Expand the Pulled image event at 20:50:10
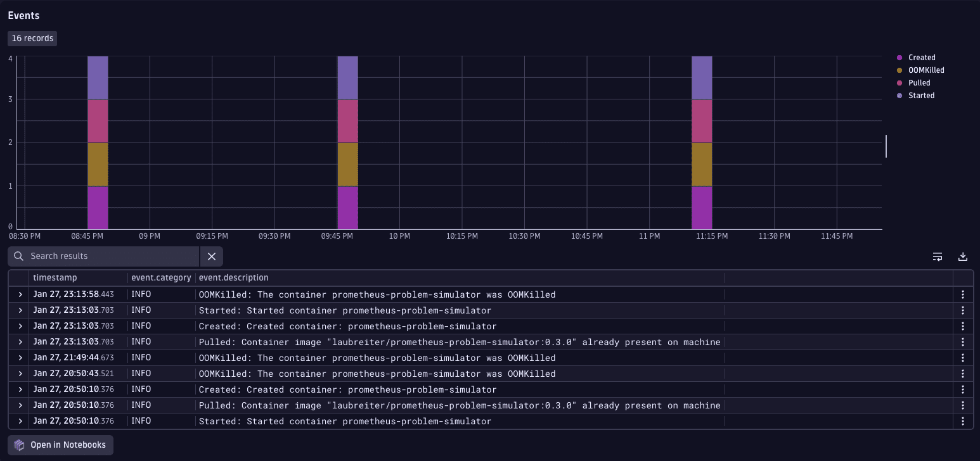The width and height of the screenshot is (980, 461). (19, 405)
